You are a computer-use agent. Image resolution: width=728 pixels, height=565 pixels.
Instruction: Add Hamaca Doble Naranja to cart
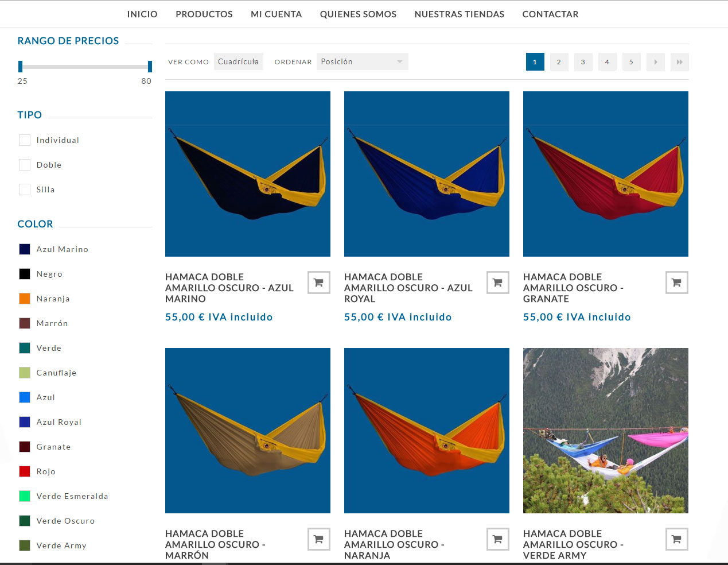(497, 539)
